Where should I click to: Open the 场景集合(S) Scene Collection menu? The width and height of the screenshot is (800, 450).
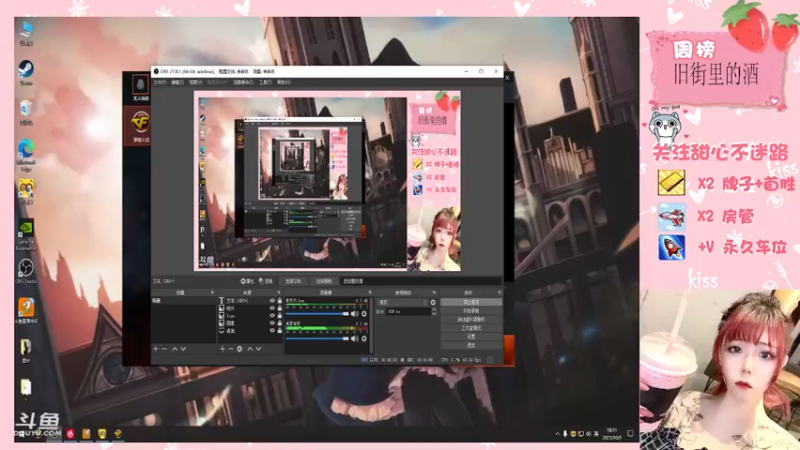pos(243,82)
